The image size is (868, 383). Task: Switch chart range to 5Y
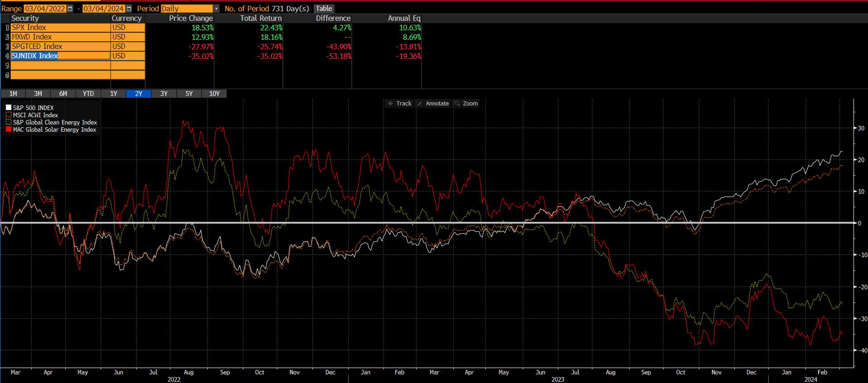tap(189, 94)
